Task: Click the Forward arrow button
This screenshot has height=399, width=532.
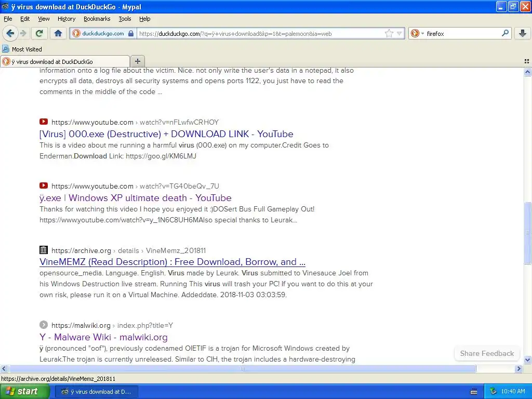Action: (23, 33)
